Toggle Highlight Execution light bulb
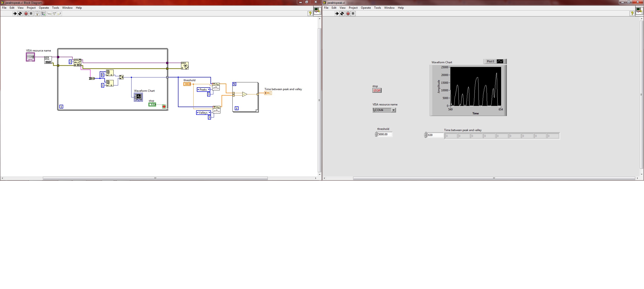This screenshot has width=644, height=289. pyautogui.click(x=37, y=13)
